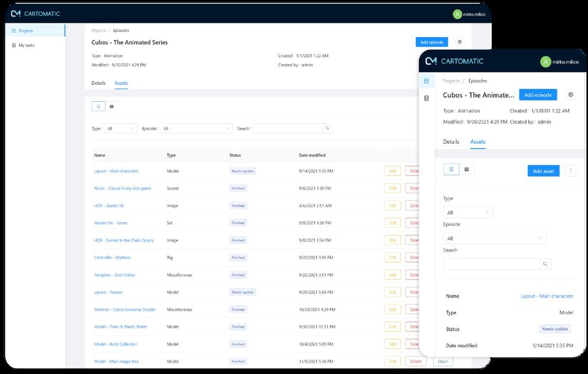Open the three-dot menu beside Add asset

570,171
